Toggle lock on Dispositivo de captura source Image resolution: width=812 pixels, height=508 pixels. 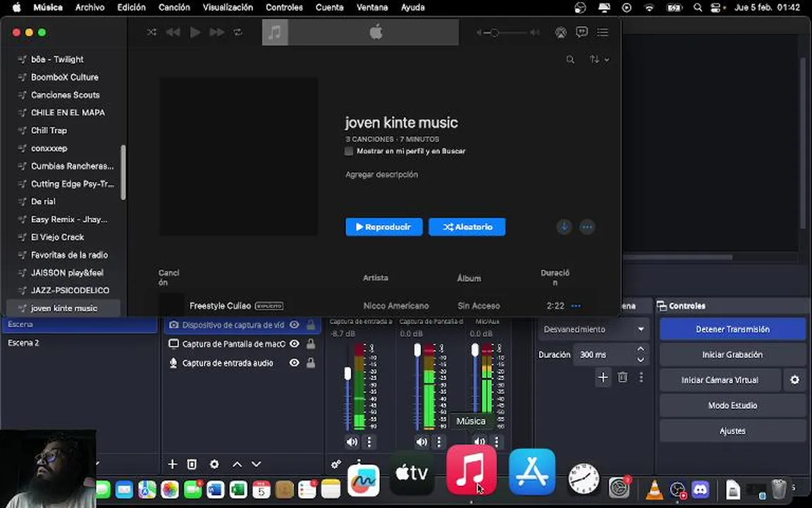coord(311,325)
